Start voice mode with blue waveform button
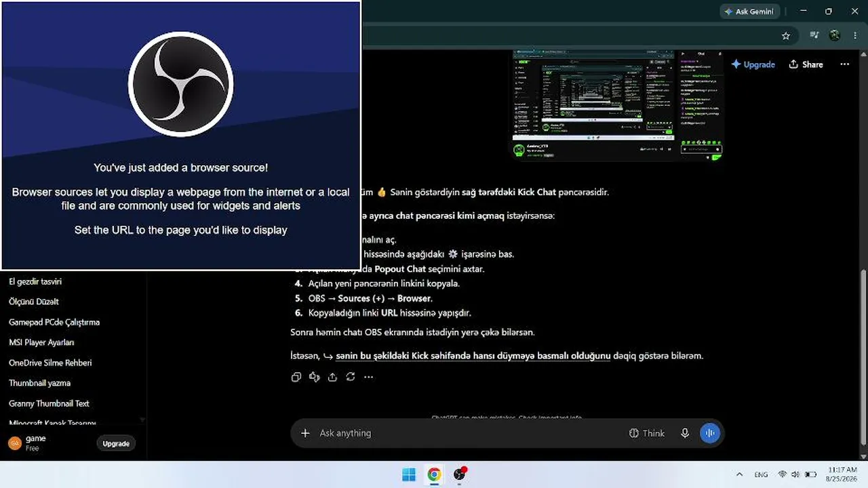868x488 pixels. pos(709,433)
